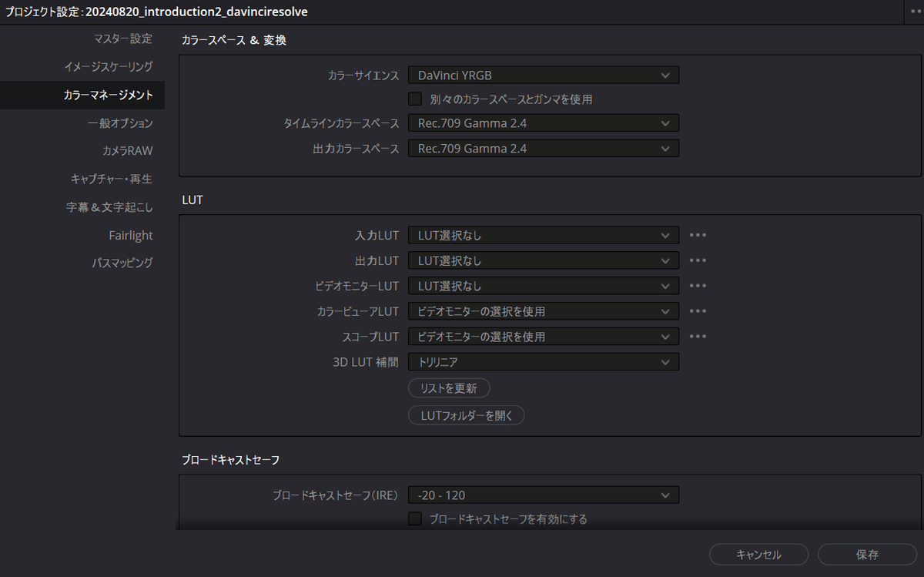Open the 出力カラースペース dropdown

coord(544,149)
